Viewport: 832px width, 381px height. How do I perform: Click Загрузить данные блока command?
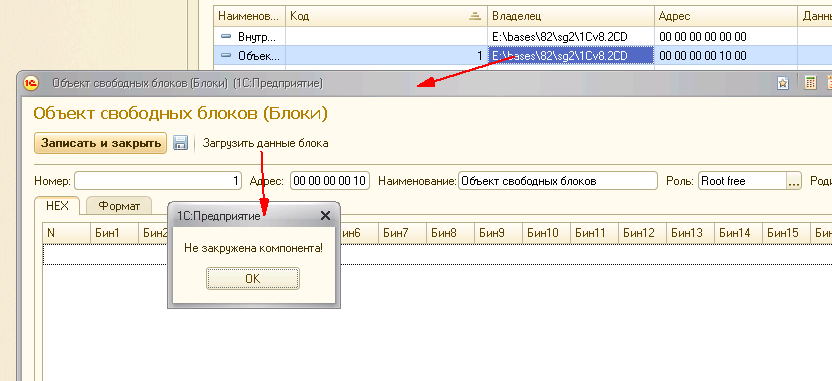(265, 143)
